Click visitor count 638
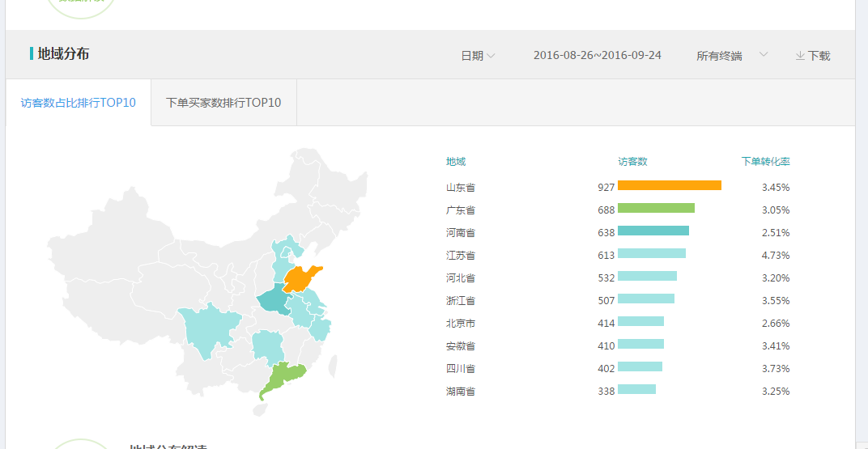 [x=606, y=233]
